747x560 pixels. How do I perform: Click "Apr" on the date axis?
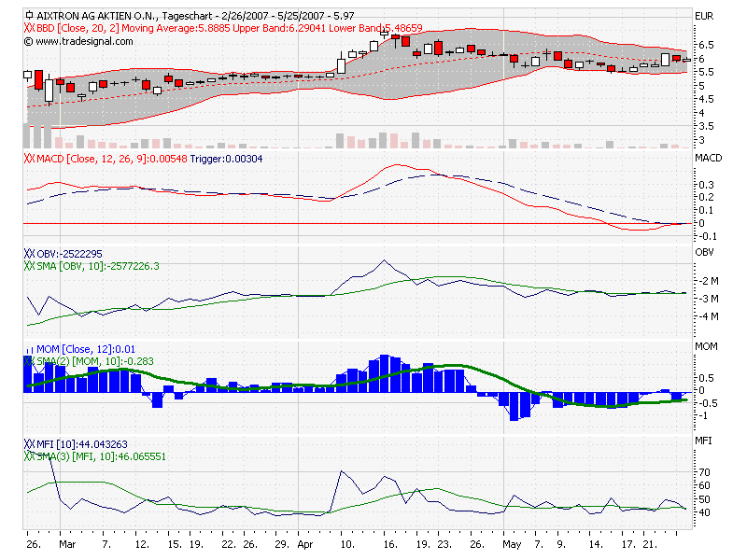(x=305, y=542)
